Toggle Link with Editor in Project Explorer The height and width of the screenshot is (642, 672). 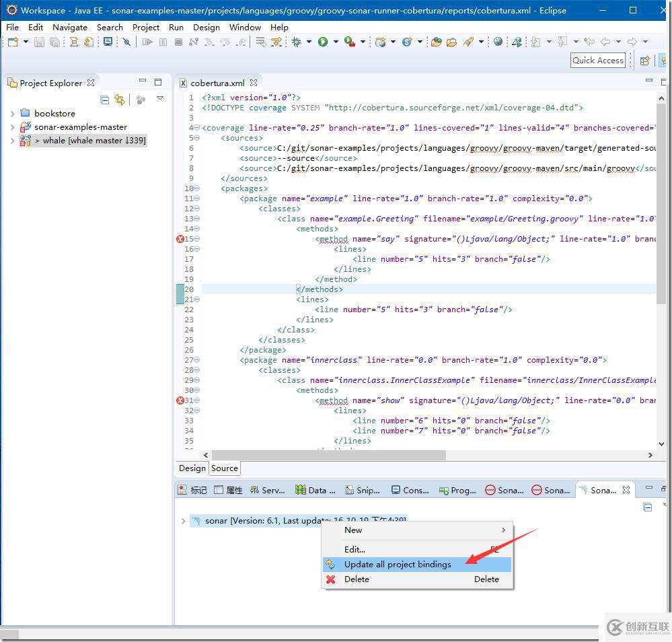[120, 100]
